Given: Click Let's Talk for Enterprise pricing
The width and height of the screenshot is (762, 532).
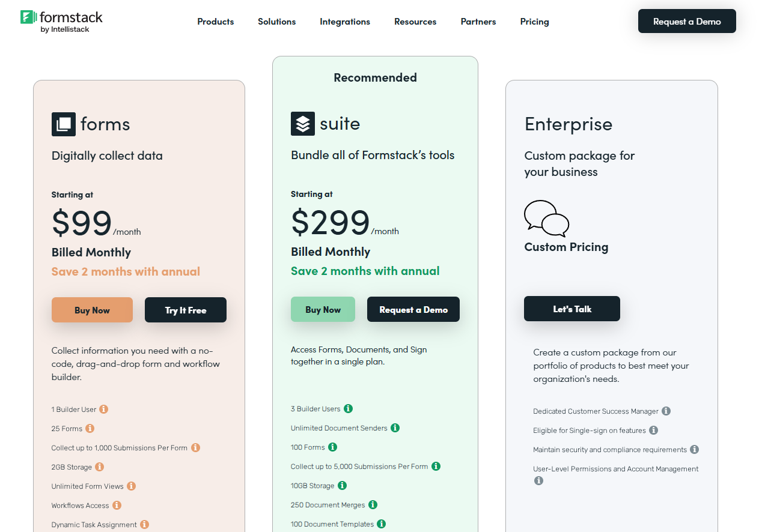Looking at the screenshot, I should [x=571, y=308].
